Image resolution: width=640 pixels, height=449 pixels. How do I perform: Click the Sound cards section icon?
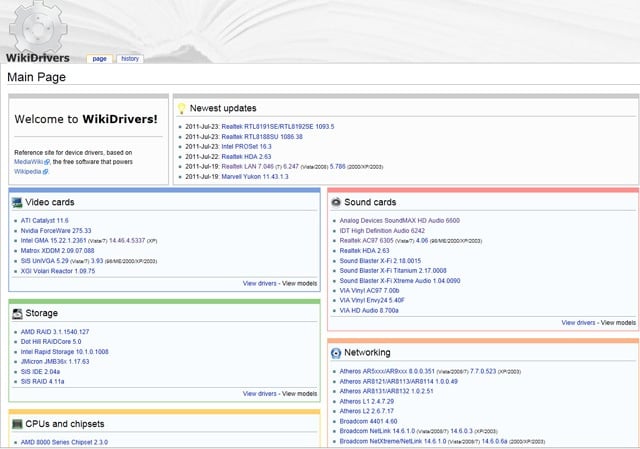click(x=337, y=202)
